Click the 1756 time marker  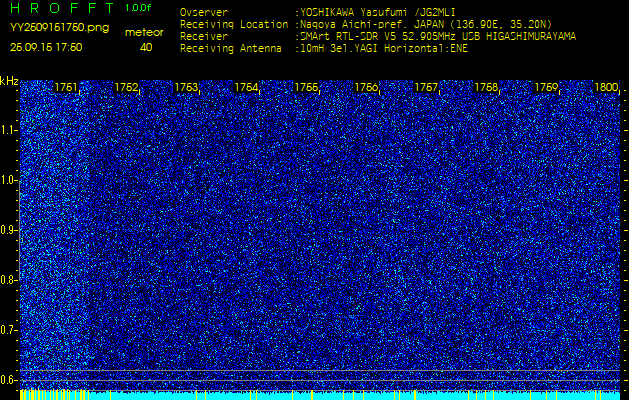point(366,87)
